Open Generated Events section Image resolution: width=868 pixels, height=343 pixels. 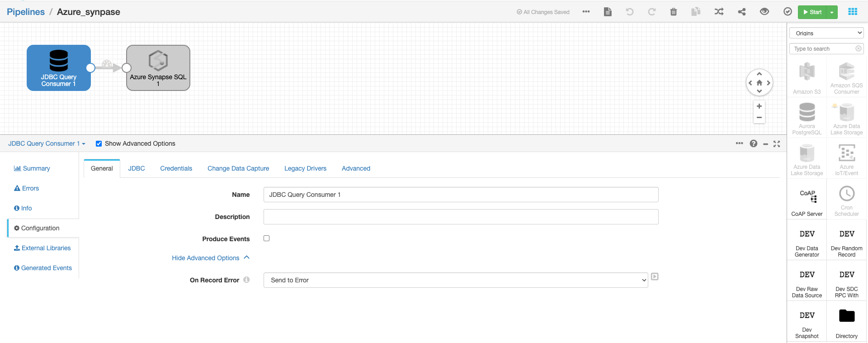pyautogui.click(x=43, y=268)
